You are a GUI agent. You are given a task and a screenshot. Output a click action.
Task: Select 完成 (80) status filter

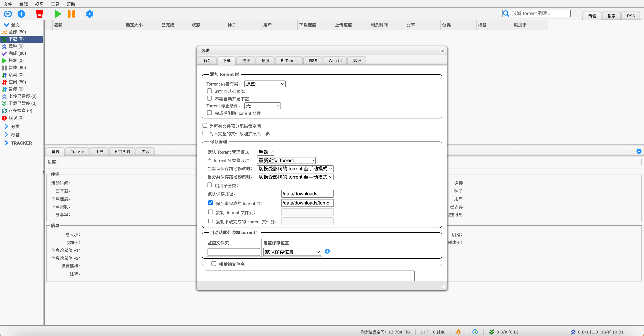click(21, 53)
